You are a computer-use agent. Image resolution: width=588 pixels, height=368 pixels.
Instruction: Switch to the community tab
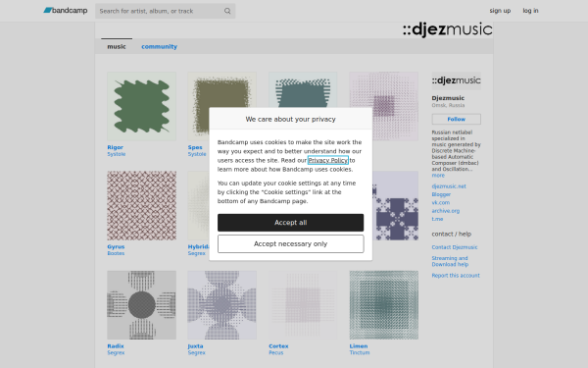tap(159, 46)
